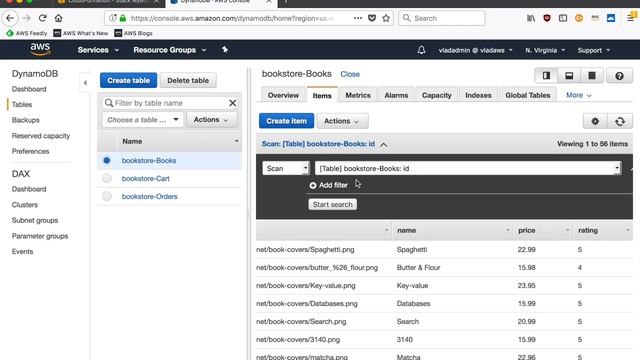Open DAX Clusters in navigation
The width and height of the screenshot is (640, 360).
[24, 204]
